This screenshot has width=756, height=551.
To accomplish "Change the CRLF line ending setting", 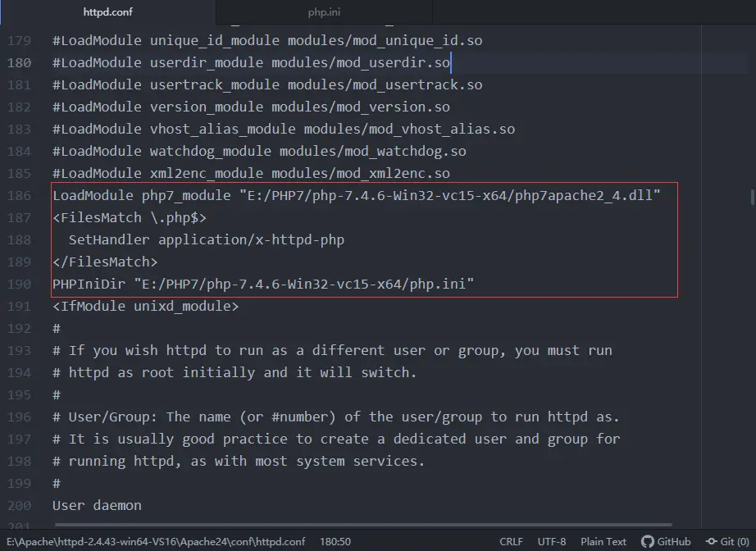I will point(511,541).
